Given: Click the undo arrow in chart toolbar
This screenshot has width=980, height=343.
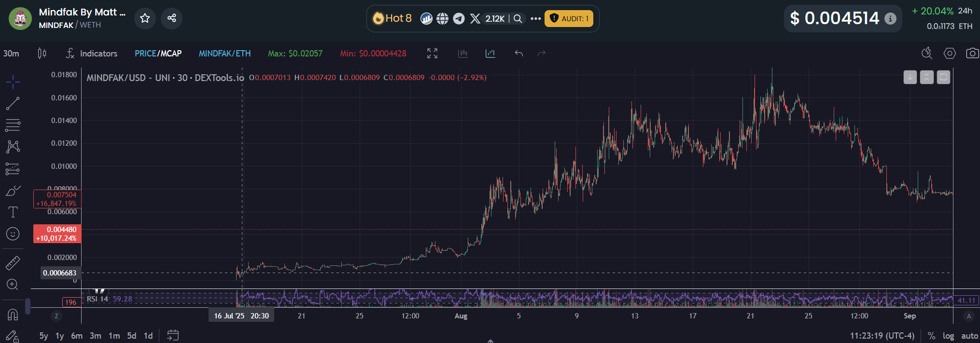Looking at the screenshot, I should [x=518, y=54].
